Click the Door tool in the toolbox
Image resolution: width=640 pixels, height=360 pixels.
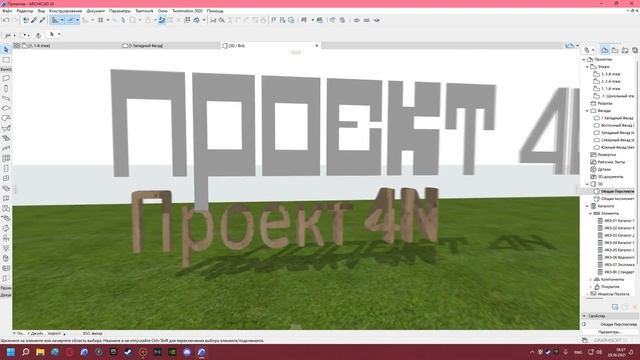[6, 168]
